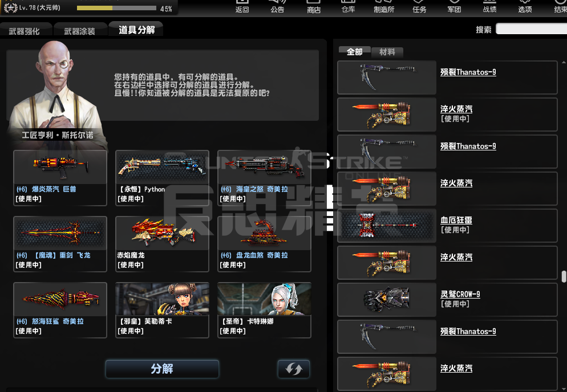Click the refresh arrows button
Image resolution: width=567 pixels, height=392 pixels.
pos(294,369)
